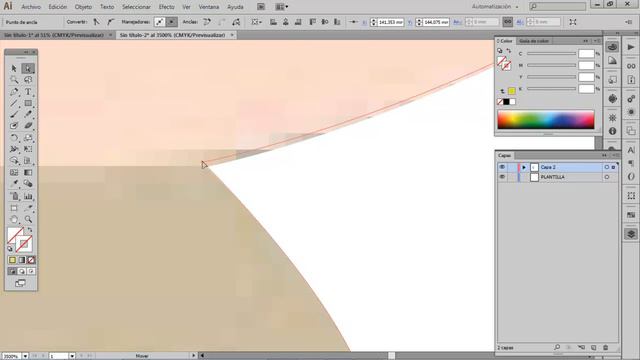The height and width of the screenshot is (360, 640).
Task: Select the Selection tool (black arrow)
Action: pyautogui.click(x=14, y=68)
